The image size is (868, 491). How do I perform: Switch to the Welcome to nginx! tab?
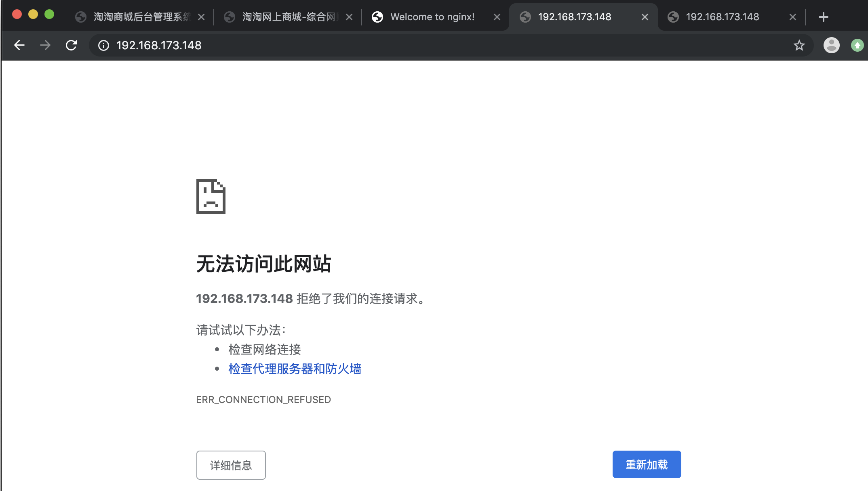pyautogui.click(x=432, y=17)
